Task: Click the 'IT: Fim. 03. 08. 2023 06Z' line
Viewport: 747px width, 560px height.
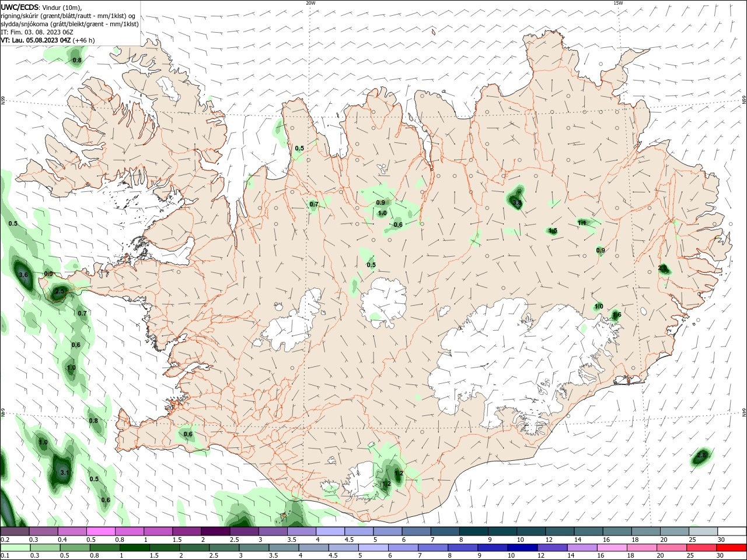Action: 36,32
